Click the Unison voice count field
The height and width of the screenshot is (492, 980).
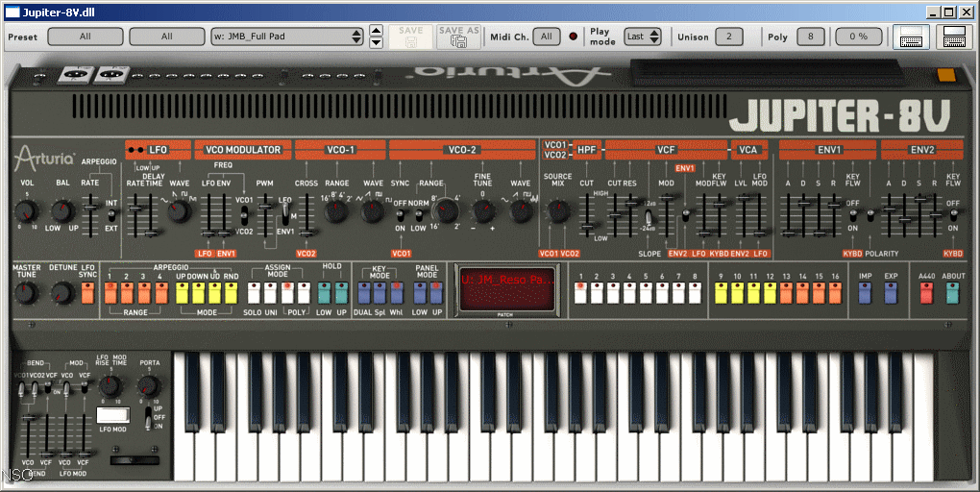point(729,37)
